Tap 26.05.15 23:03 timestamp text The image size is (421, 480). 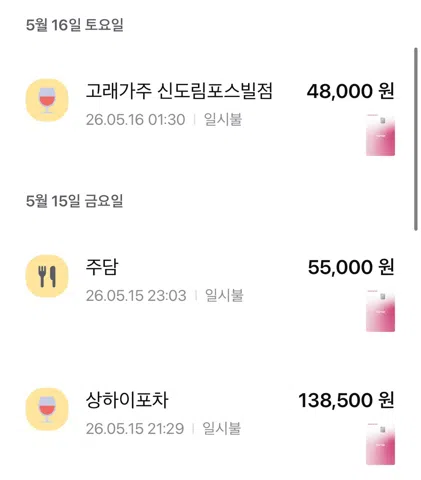[136, 296]
